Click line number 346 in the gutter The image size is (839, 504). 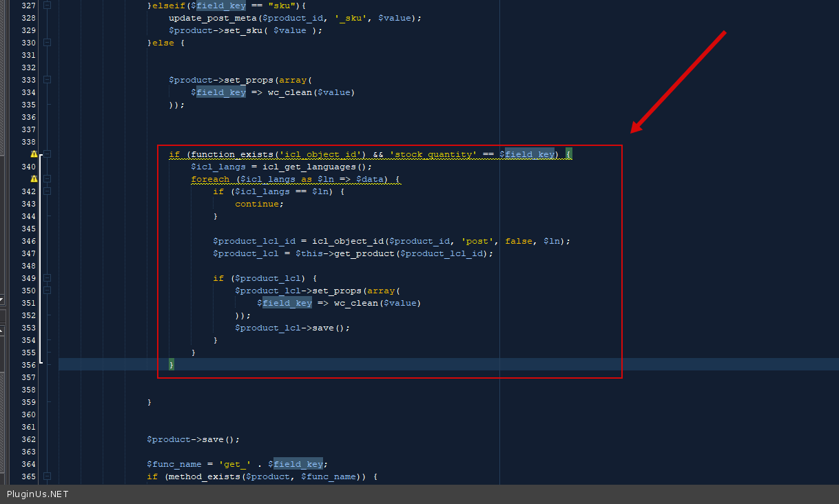pyautogui.click(x=28, y=241)
